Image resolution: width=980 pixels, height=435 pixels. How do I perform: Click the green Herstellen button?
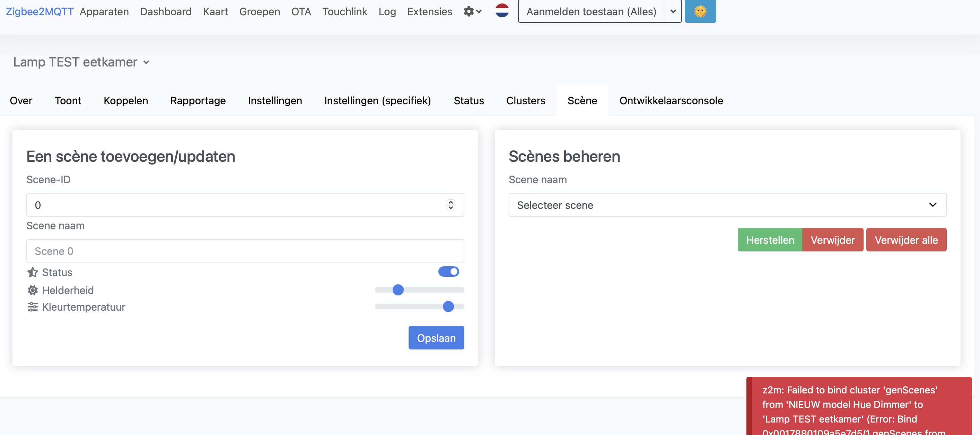click(770, 240)
